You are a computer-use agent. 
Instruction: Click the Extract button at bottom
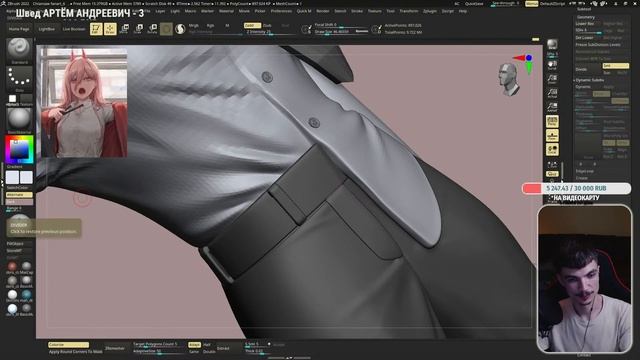tap(223, 349)
